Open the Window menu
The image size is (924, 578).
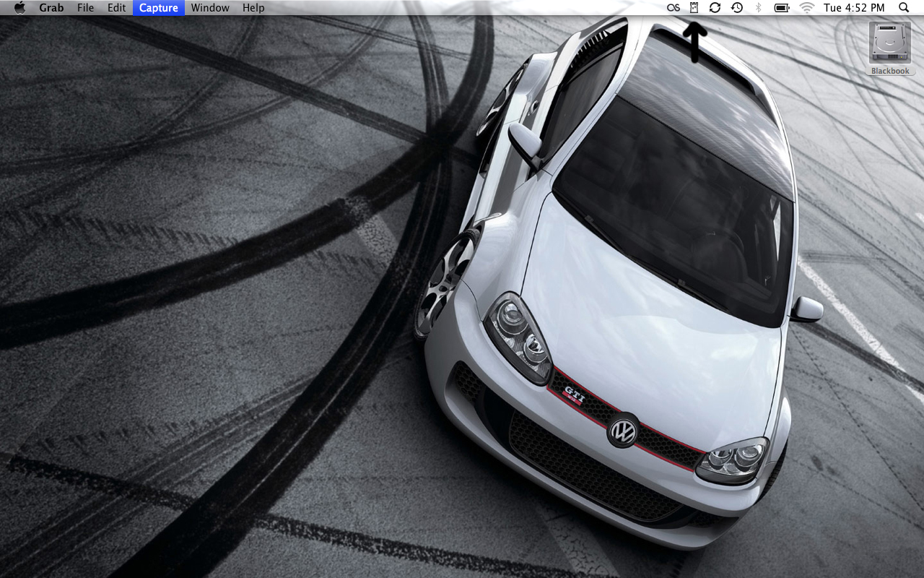click(x=210, y=8)
